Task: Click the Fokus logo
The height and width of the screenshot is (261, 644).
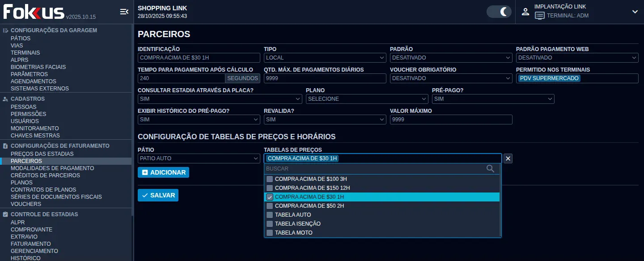Action: coord(34,12)
